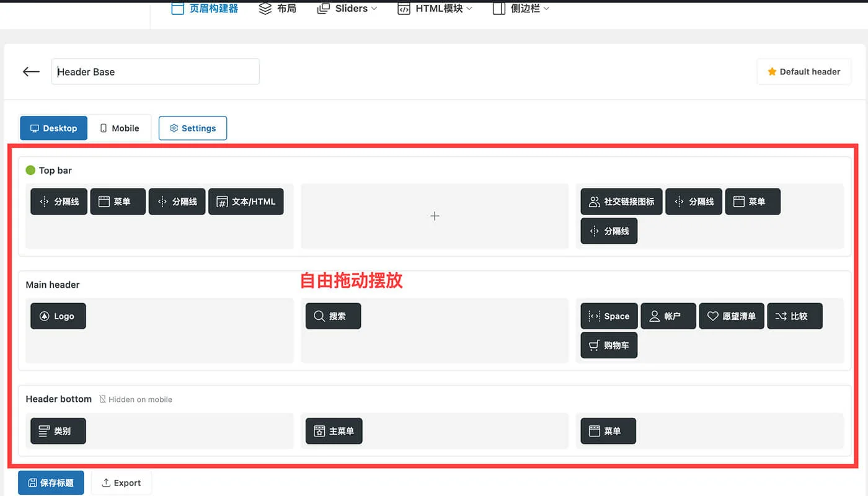Click the 文本/HTML element in Top bar
Screen dimensions: 868x496
point(246,201)
